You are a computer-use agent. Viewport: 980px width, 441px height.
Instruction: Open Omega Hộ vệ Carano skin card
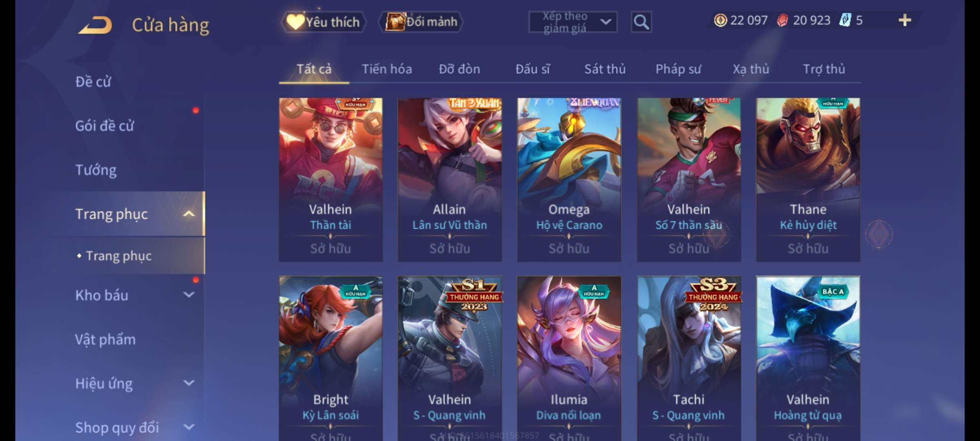pos(569,180)
